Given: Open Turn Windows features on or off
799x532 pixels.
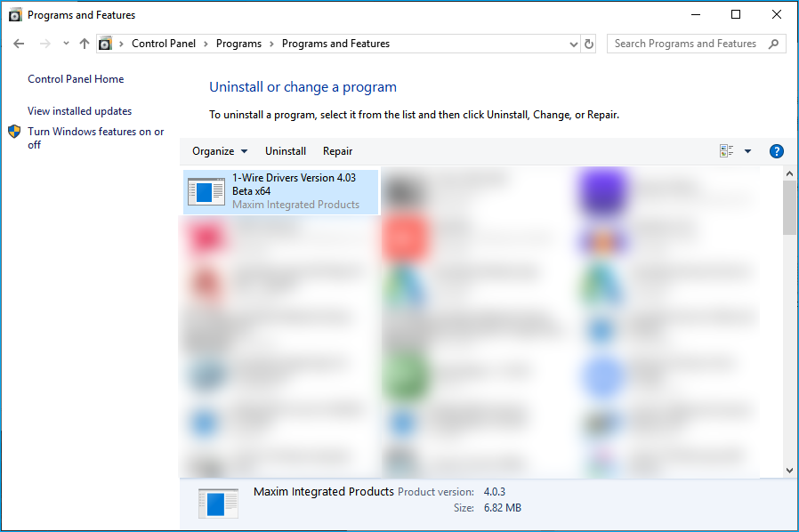Looking at the screenshot, I should (96, 138).
